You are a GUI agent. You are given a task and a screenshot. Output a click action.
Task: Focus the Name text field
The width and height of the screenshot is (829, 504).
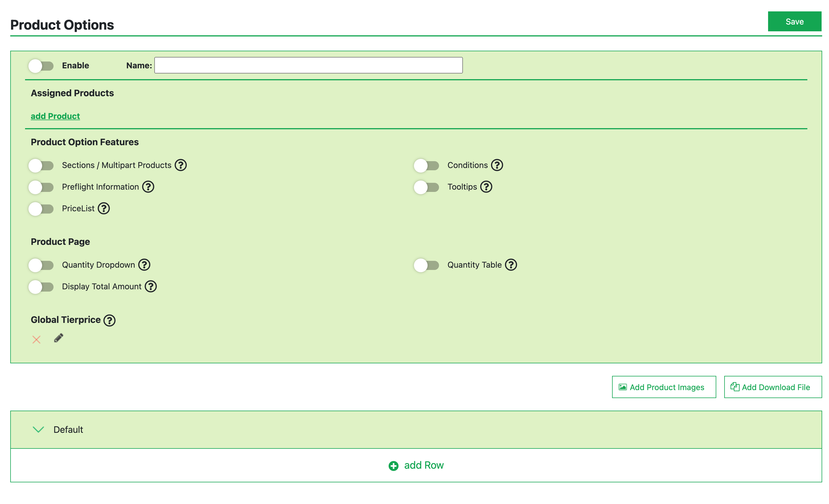[x=308, y=65]
